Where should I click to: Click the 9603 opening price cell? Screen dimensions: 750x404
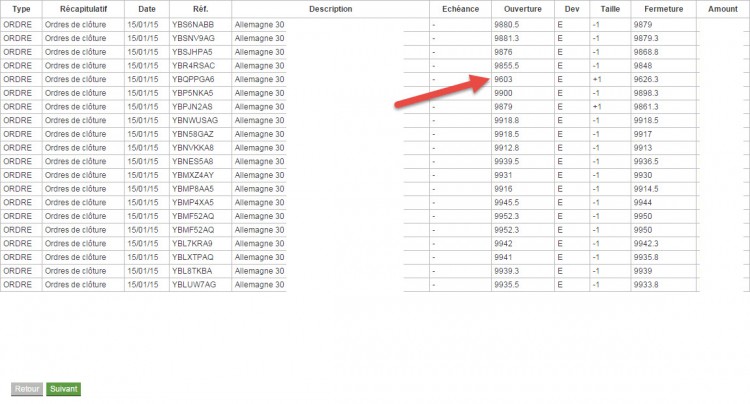[523, 79]
